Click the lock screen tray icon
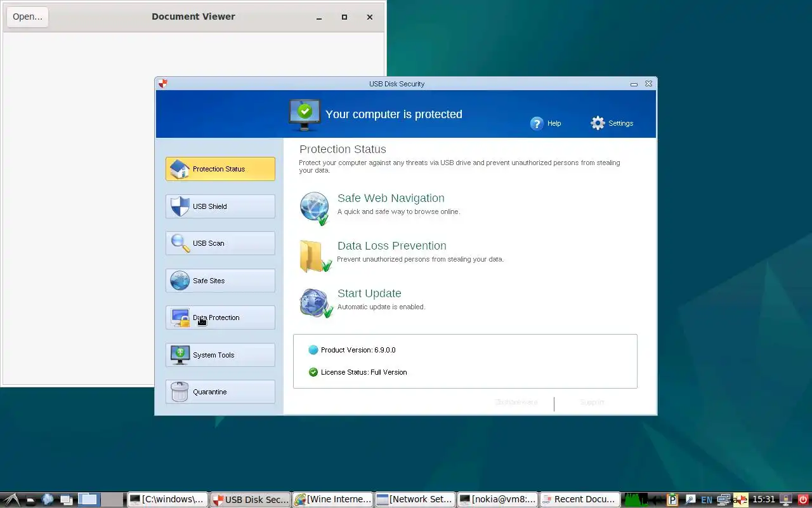This screenshot has width=812, height=508. 786,500
